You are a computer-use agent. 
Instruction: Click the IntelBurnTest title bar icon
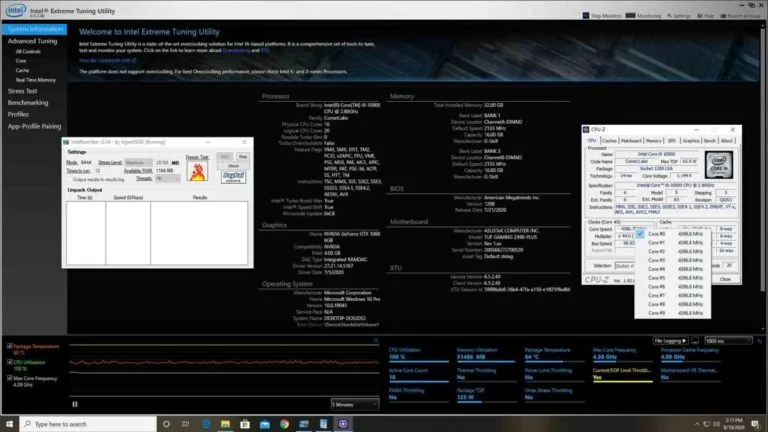66,142
